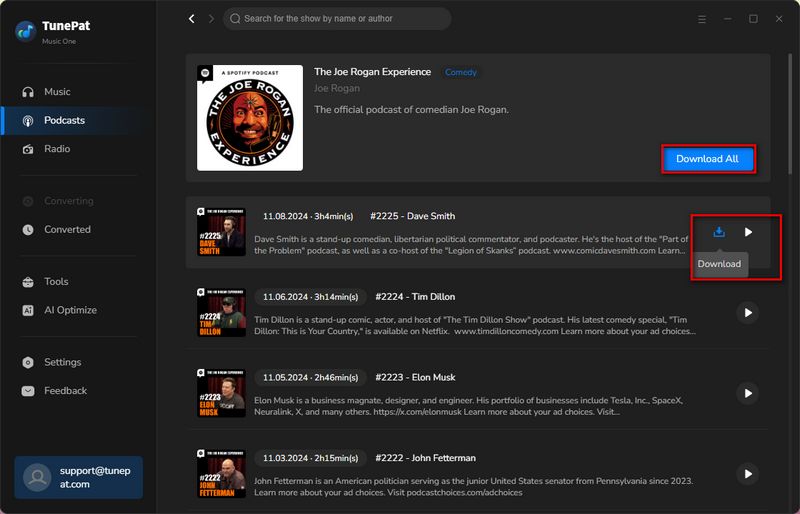The image size is (800, 514).
Task: Open the hamburger menu in title bar
Action: 702,19
